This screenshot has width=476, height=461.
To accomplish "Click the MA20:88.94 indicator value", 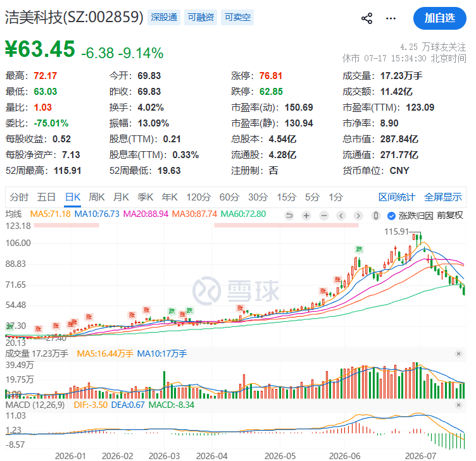I will 146,214.
